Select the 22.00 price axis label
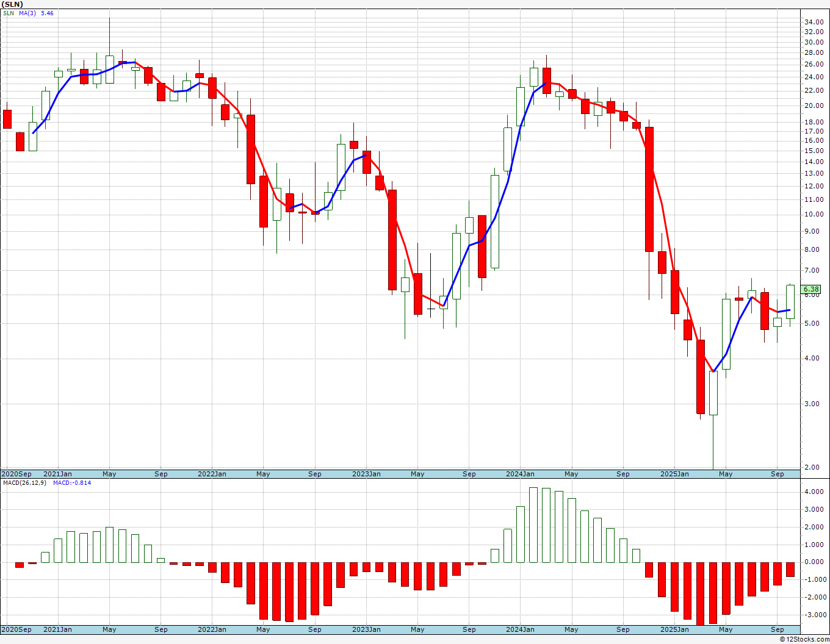830x644 pixels. [813, 91]
